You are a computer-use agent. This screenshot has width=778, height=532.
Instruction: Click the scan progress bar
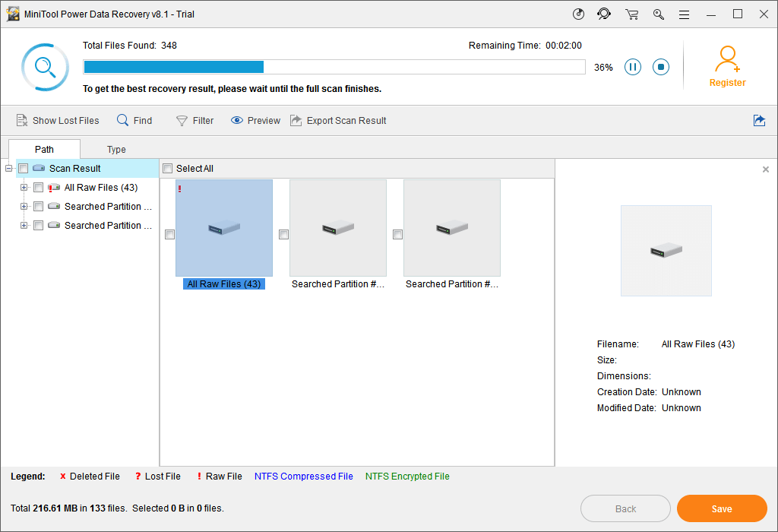coord(334,67)
